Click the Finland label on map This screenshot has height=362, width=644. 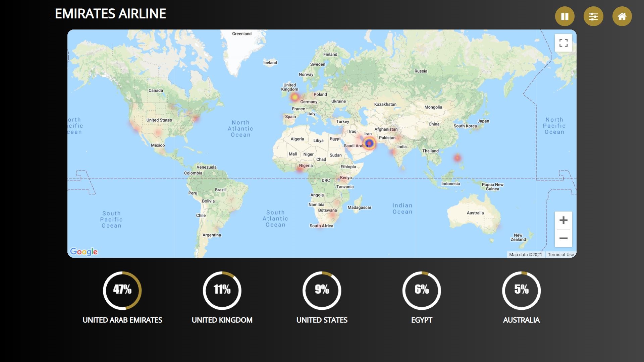click(x=330, y=55)
